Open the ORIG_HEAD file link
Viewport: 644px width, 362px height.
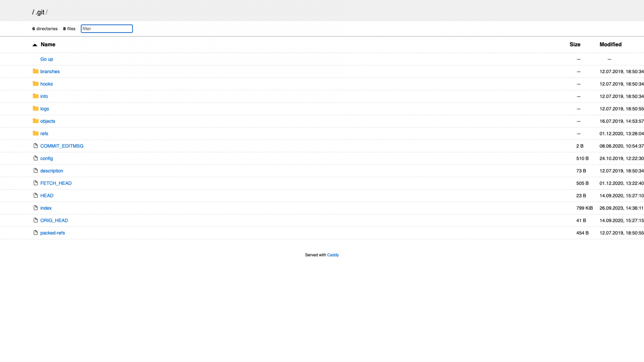(54, 220)
